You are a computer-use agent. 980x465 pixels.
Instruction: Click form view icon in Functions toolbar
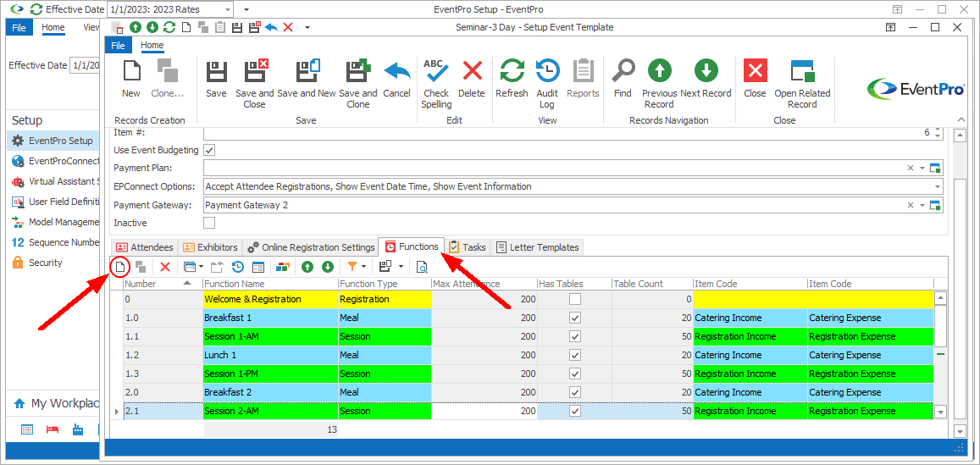[258, 267]
